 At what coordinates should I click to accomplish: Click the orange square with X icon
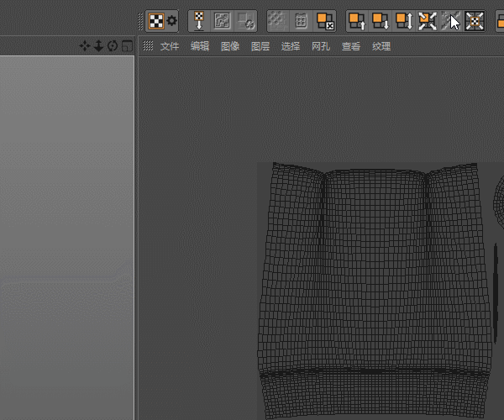tap(325, 21)
